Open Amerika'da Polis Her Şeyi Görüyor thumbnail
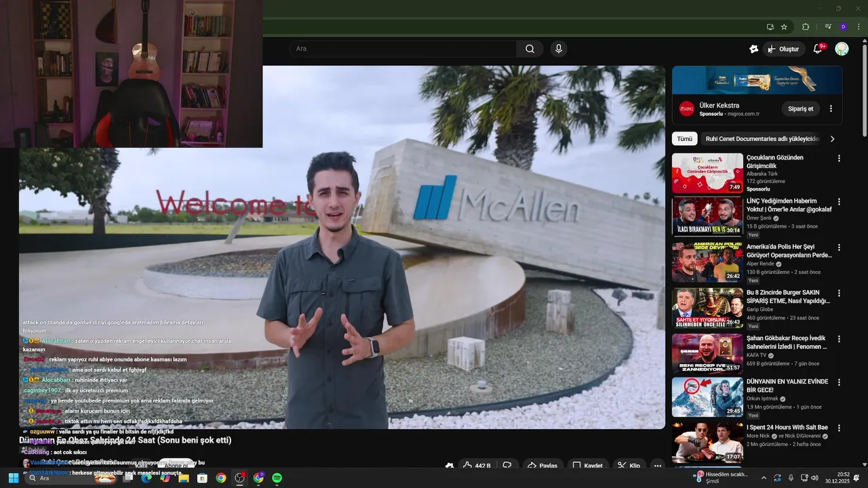Image resolution: width=868 pixels, height=488 pixels. [707, 262]
